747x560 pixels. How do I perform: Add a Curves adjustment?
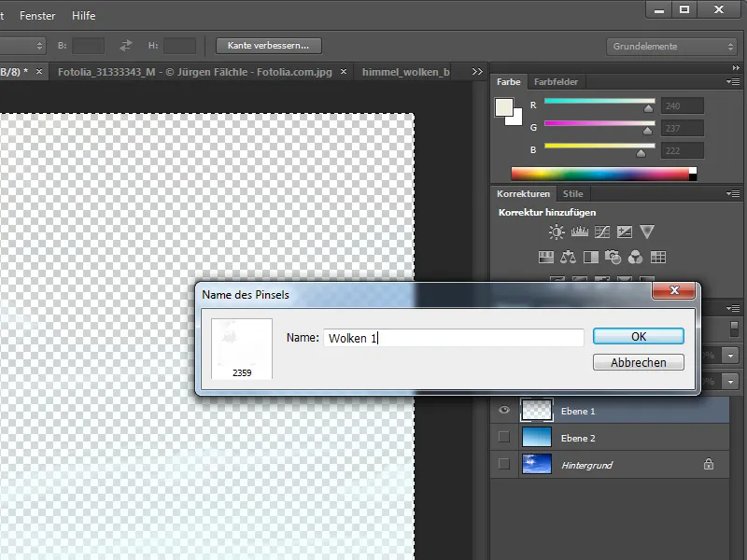point(602,231)
